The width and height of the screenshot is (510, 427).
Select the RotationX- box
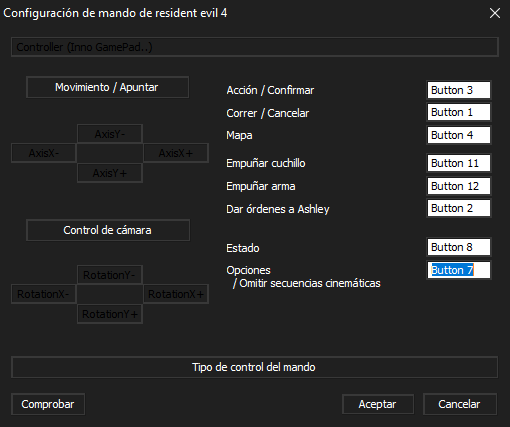[44, 294]
